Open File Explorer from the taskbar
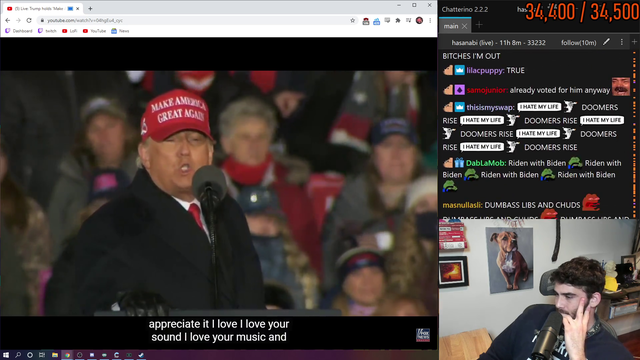The height and width of the screenshot is (360, 640). [55, 355]
